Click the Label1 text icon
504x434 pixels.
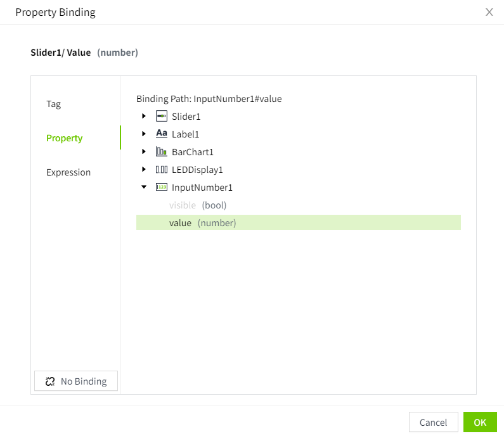pyautogui.click(x=162, y=134)
